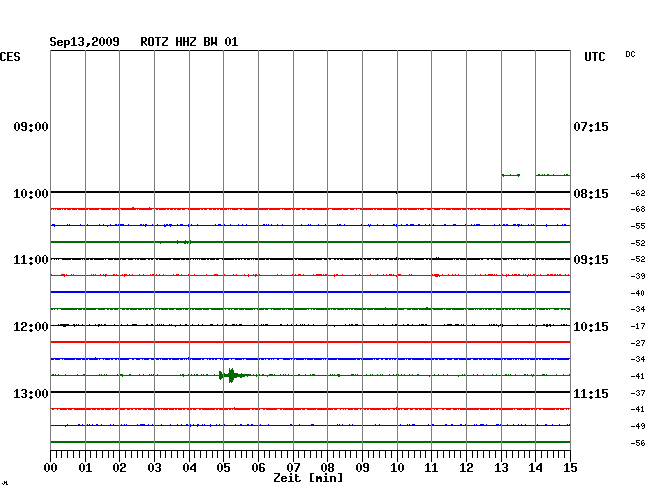Click the "15" minute axis label

coord(570,468)
